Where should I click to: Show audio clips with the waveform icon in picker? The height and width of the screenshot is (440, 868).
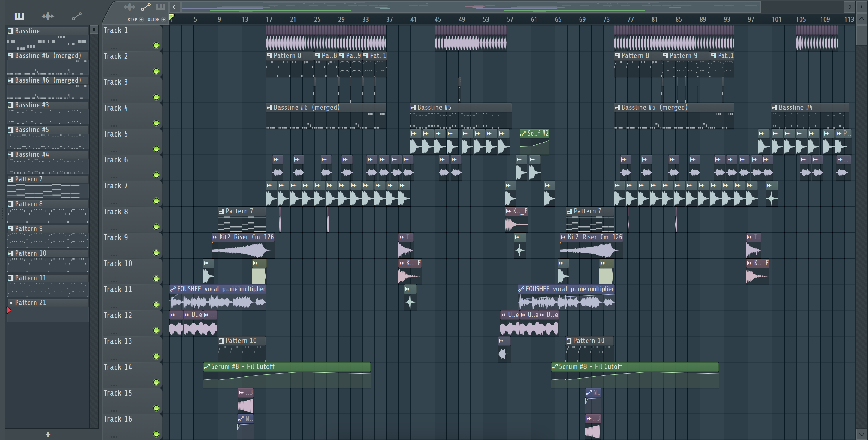tap(48, 16)
